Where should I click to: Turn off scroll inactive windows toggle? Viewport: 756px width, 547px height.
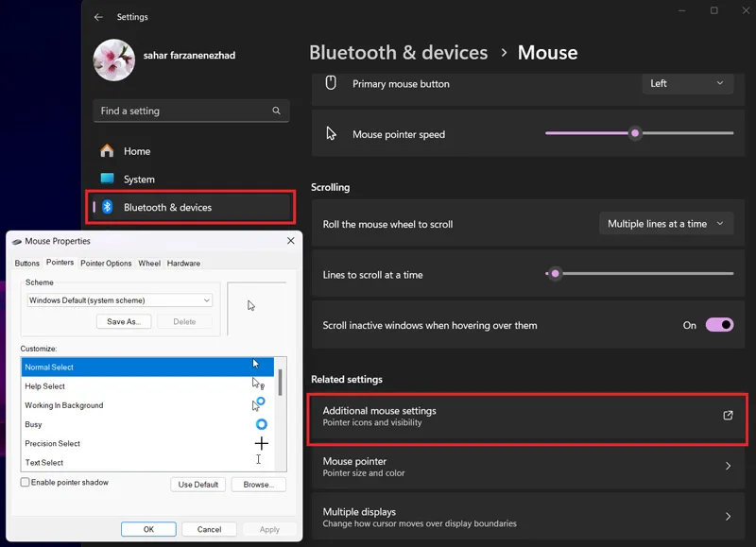[719, 325]
